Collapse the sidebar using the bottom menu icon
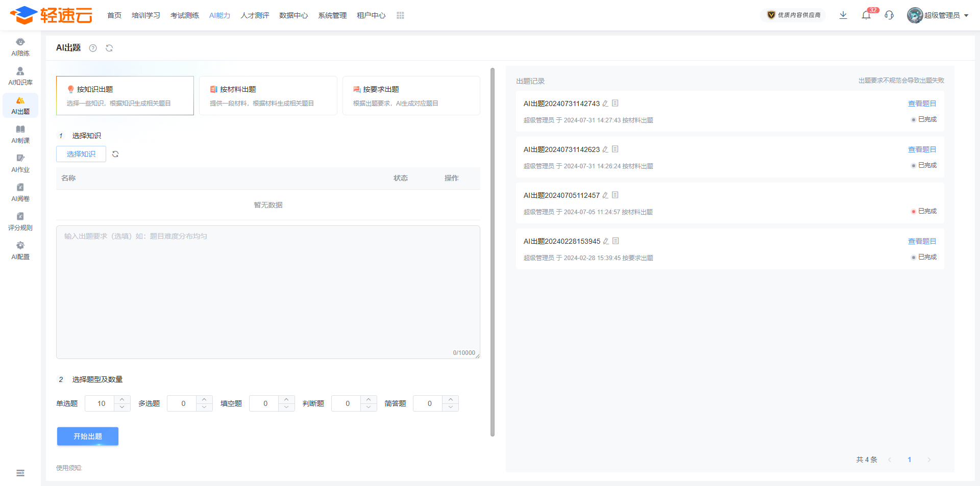The height and width of the screenshot is (486, 980). coord(20,473)
